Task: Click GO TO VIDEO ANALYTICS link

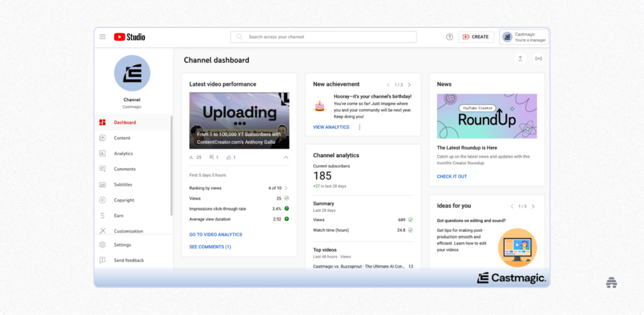Action: tap(215, 234)
